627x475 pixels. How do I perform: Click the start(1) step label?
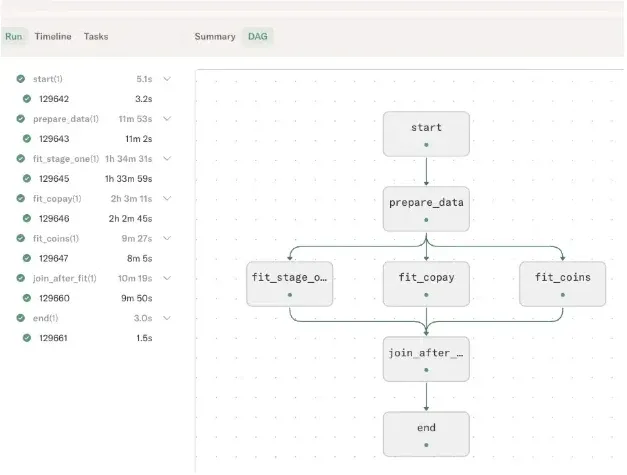(48, 79)
